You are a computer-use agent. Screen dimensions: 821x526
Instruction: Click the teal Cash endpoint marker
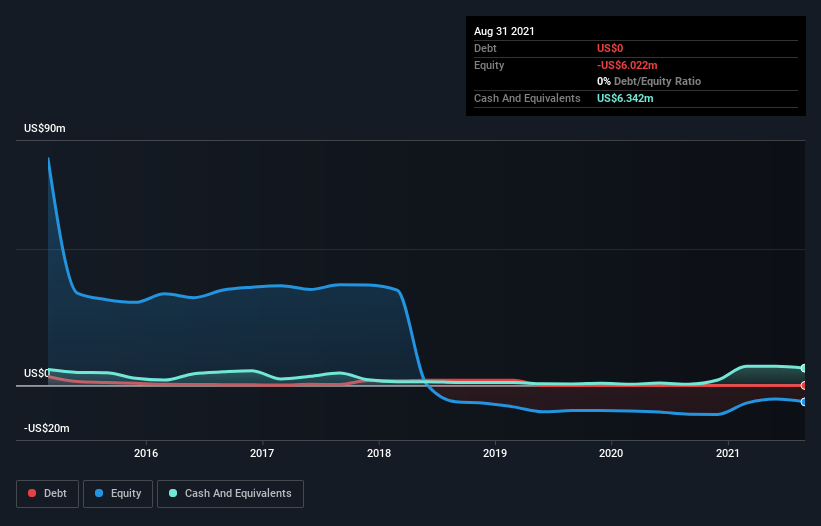(x=804, y=368)
